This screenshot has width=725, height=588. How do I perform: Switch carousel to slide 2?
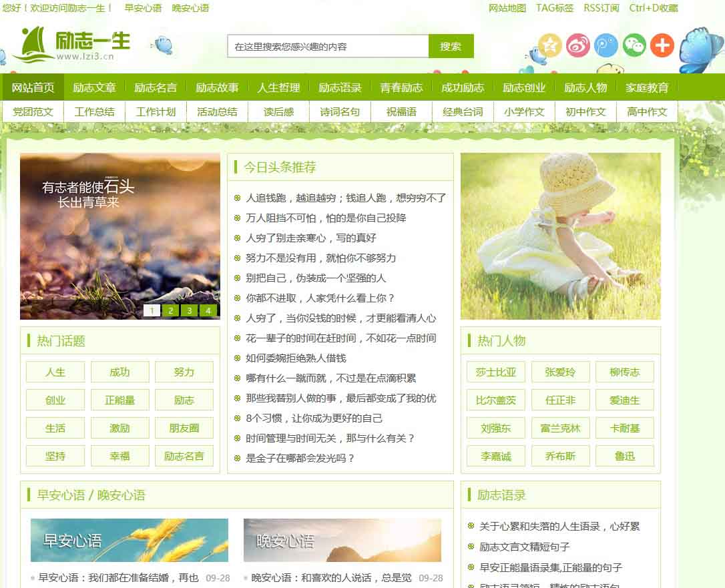(x=171, y=310)
